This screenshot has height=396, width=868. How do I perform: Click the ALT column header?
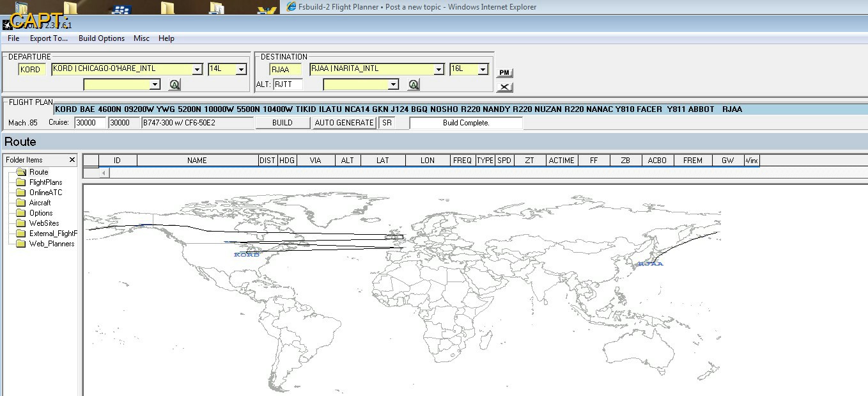point(348,161)
